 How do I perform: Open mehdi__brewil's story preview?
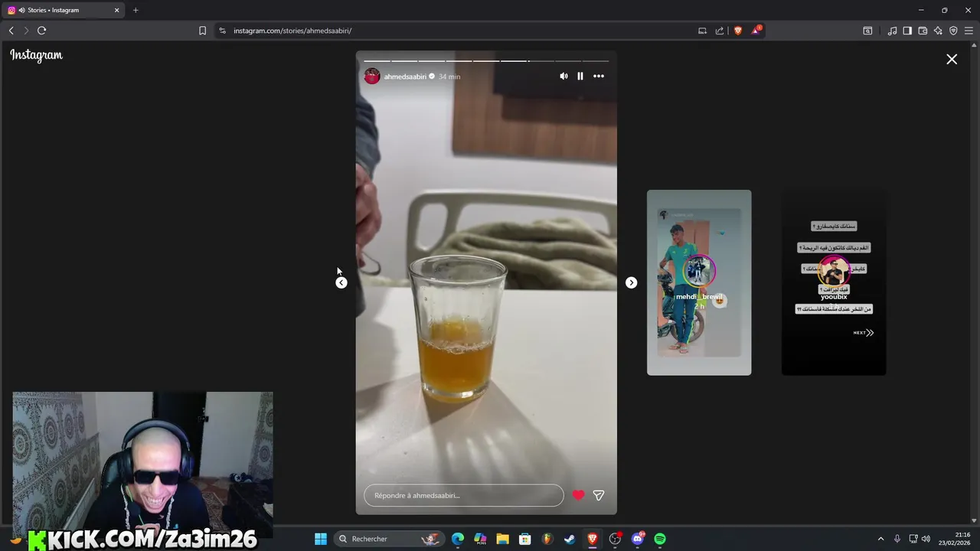(x=699, y=282)
